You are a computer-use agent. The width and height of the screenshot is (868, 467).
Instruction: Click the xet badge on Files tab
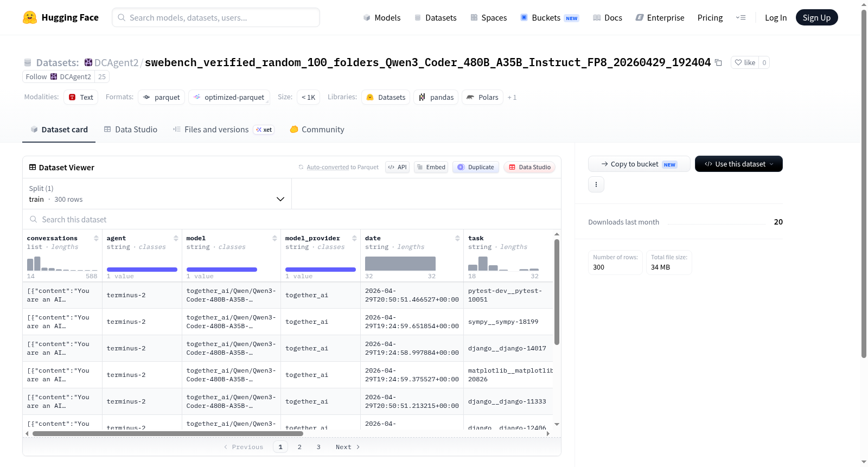click(264, 130)
